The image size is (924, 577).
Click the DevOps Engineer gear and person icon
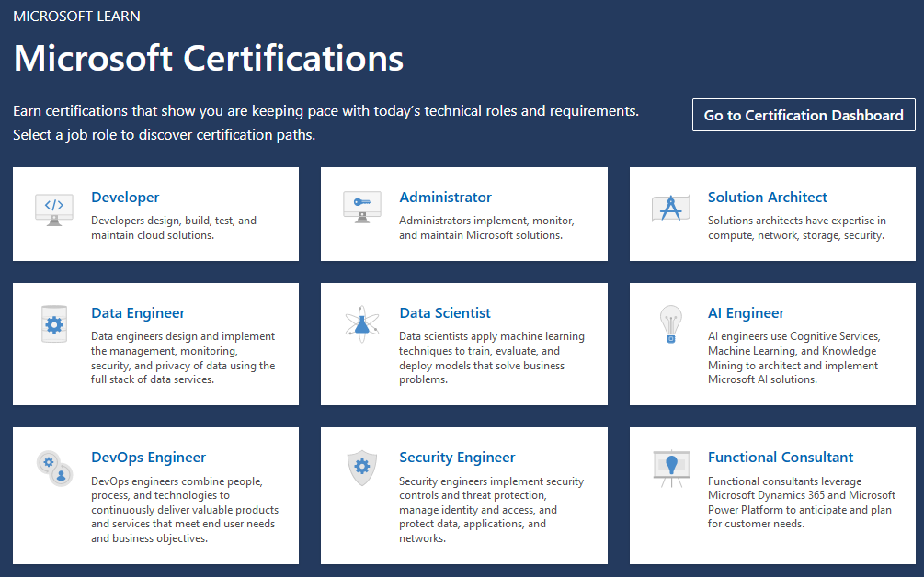[55, 468]
